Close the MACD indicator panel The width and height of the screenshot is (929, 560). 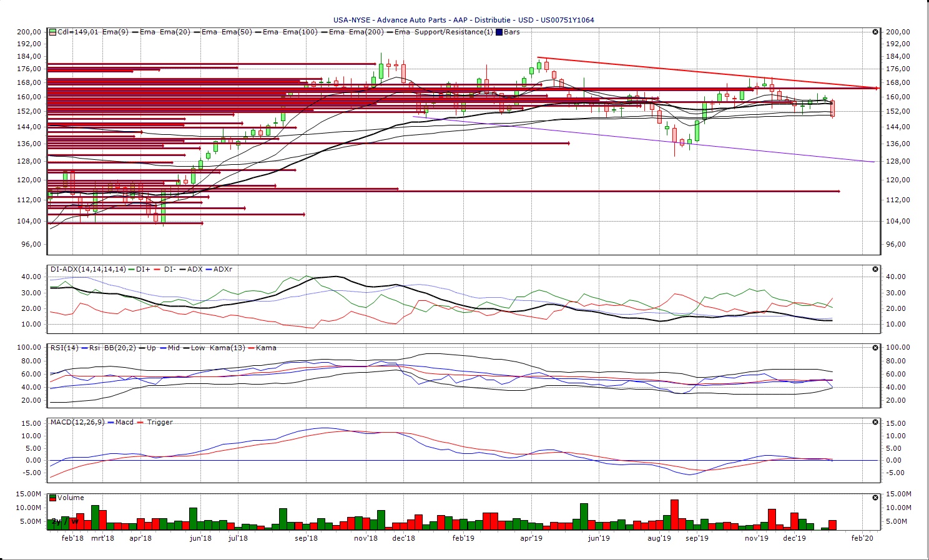pos(875,422)
